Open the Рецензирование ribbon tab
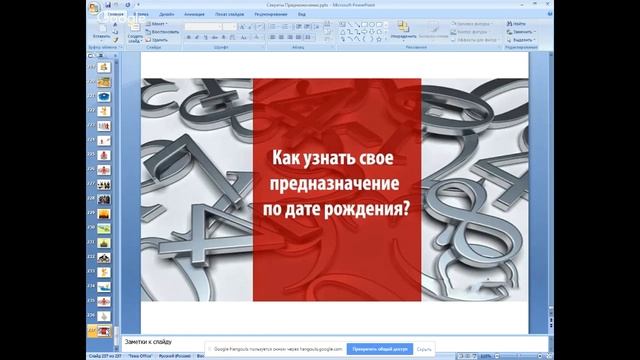Image resolution: width=640 pixels, height=360 pixels. (271, 14)
